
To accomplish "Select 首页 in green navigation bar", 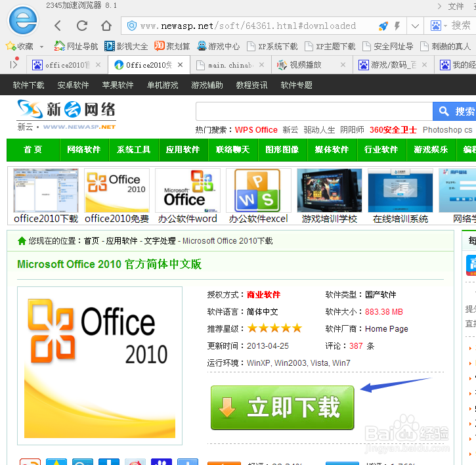I will [33, 150].
